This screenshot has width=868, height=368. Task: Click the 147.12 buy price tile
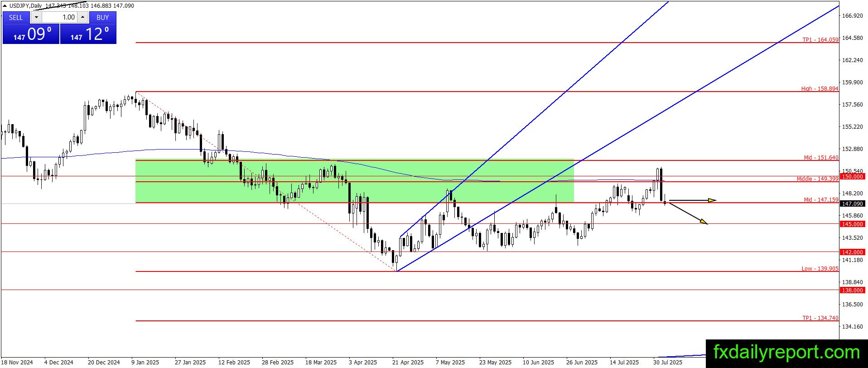tap(88, 34)
